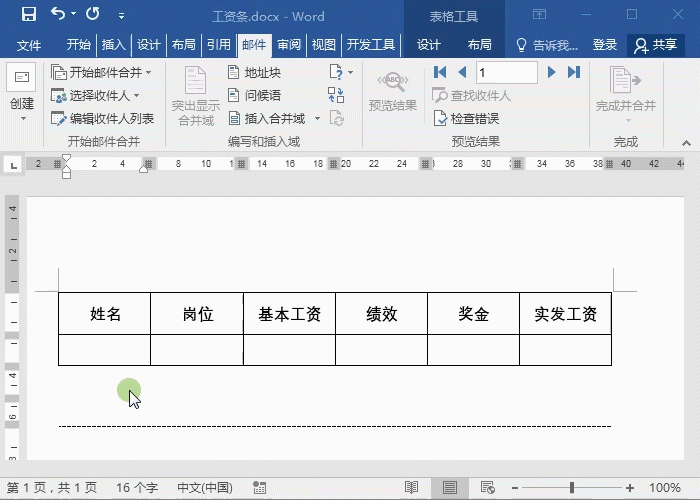The width and height of the screenshot is (700, 500).
Task: Click the Match Fields icon
Action: click(336, 95)
